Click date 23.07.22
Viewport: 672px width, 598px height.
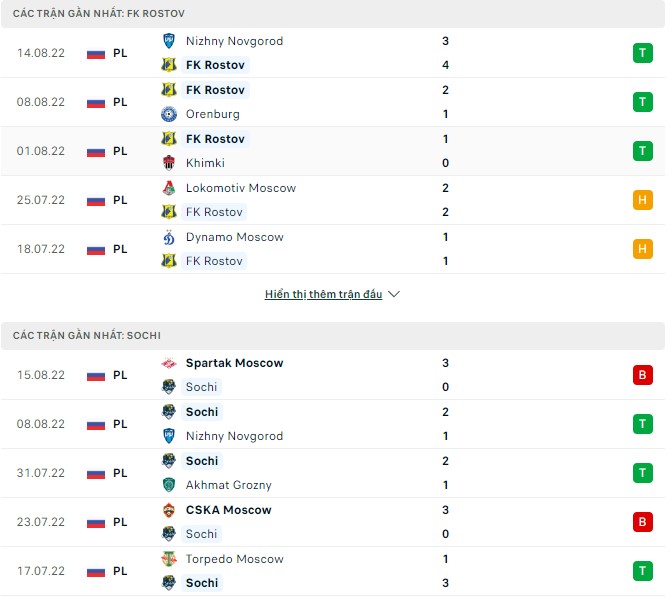(x=41, y=522)
